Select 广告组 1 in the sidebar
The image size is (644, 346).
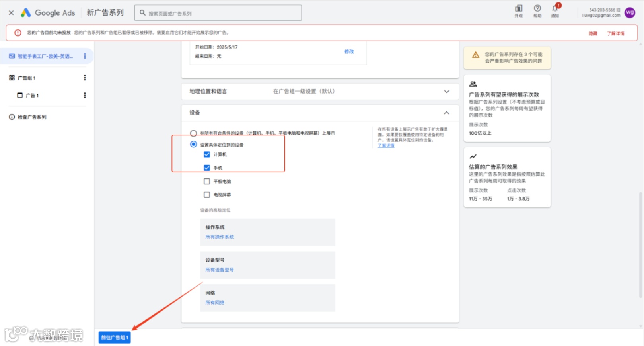click(x=27, y=78)
